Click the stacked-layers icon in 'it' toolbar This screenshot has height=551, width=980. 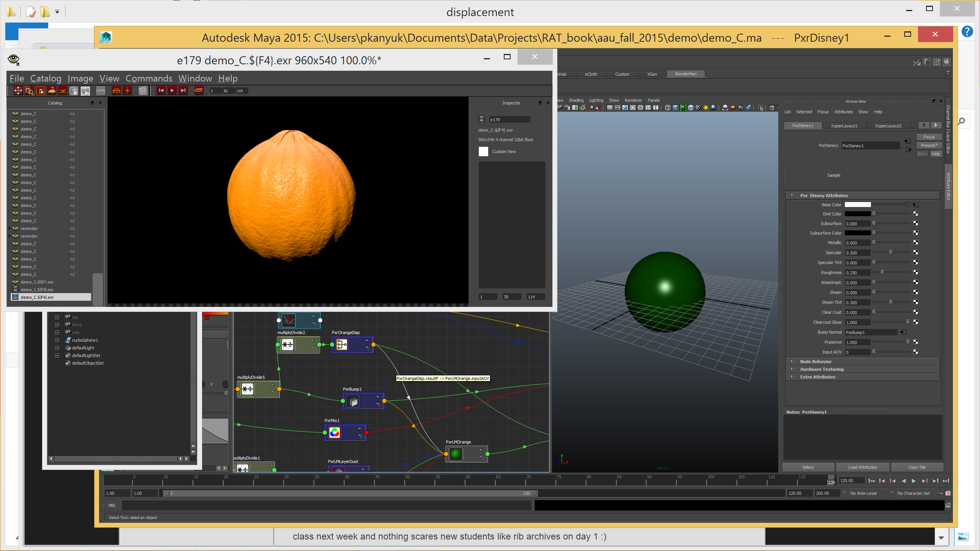tap(116, 91)
